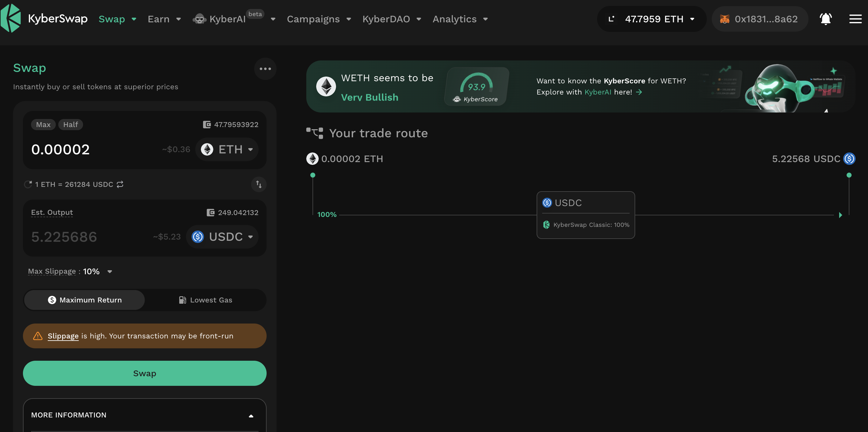Click the wallet address 0x1831...8a62

[x=760, y=19]
